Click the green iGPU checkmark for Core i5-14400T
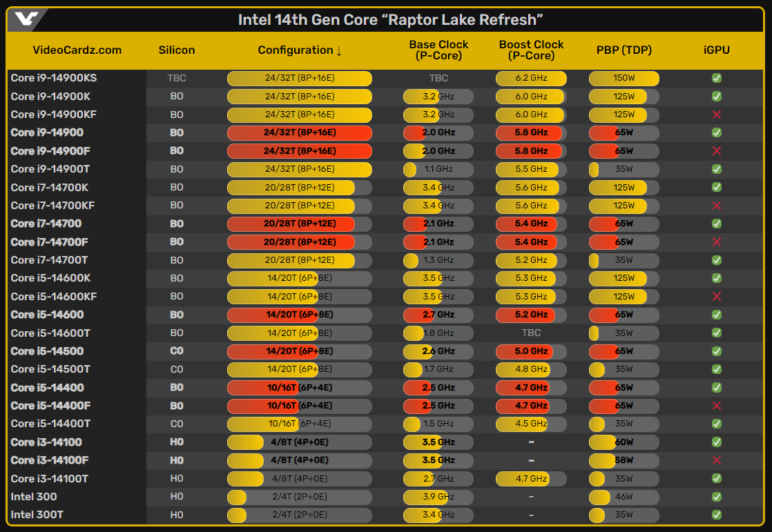Image resolution: width=772 pixels, height=532 pixels. tap(717, 424)
